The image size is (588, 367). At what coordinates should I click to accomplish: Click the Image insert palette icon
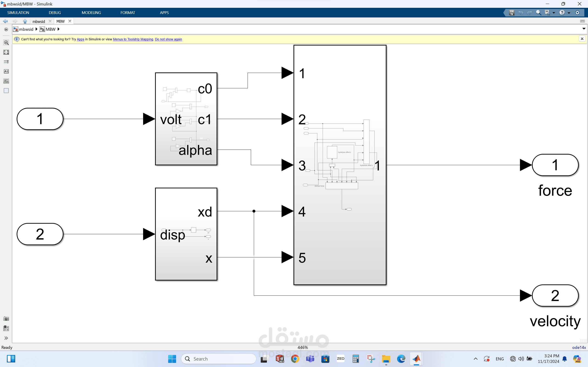(6, 81)
